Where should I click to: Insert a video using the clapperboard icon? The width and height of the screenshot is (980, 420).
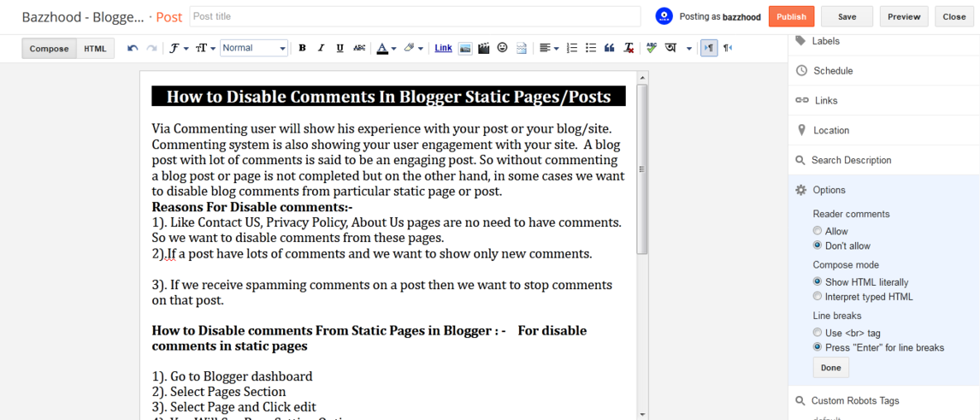[483, 48]
